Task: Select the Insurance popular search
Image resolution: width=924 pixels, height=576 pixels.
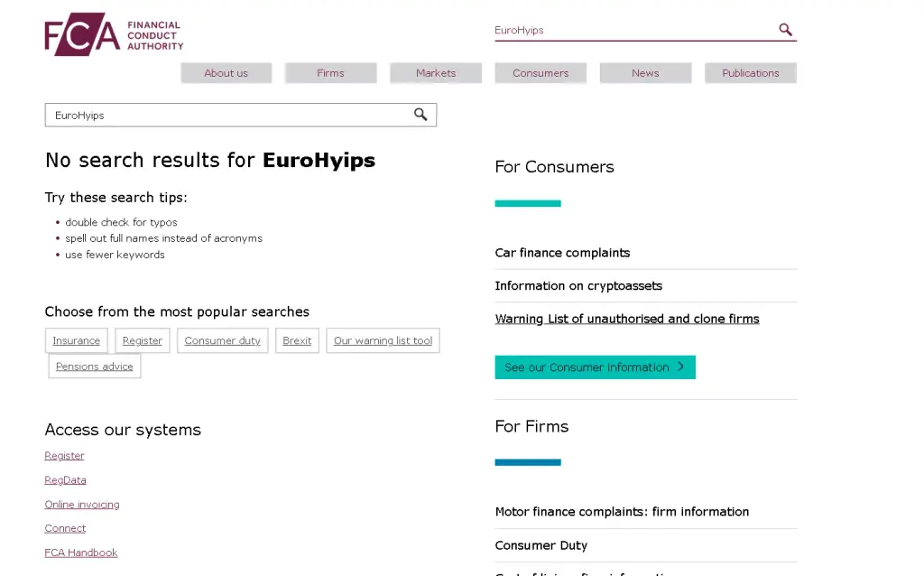Action: tap(77, 340)
